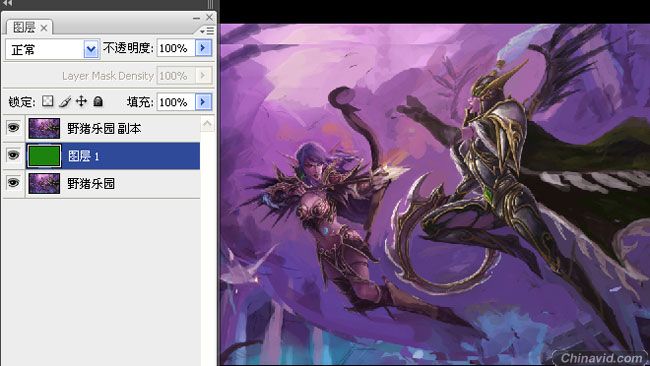Click the layers list scroll-up arrow

click(207, 124)
